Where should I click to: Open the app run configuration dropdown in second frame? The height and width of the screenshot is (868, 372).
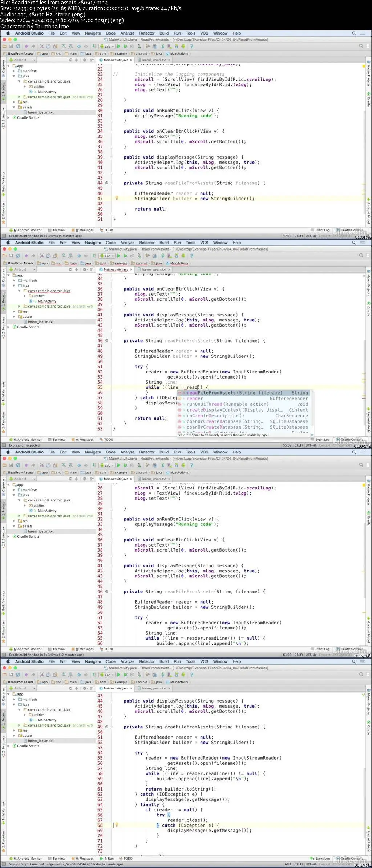(x=107, y=256)
